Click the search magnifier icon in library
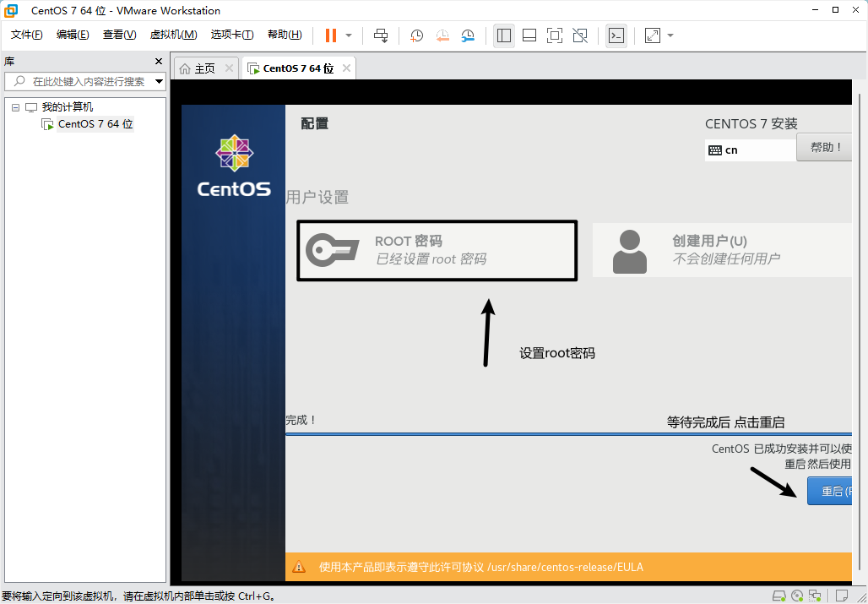The width and height of the screenshot is (868, 604). pos(19,81)
